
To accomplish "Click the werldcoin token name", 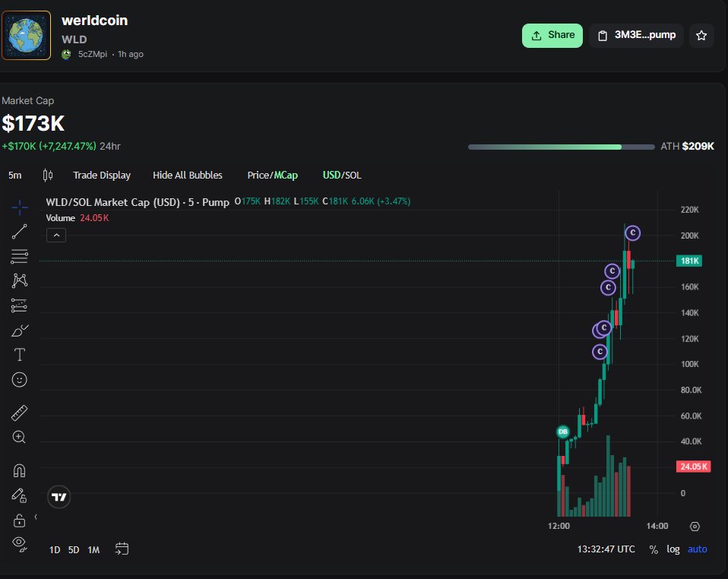I will (x=95, y=21).
